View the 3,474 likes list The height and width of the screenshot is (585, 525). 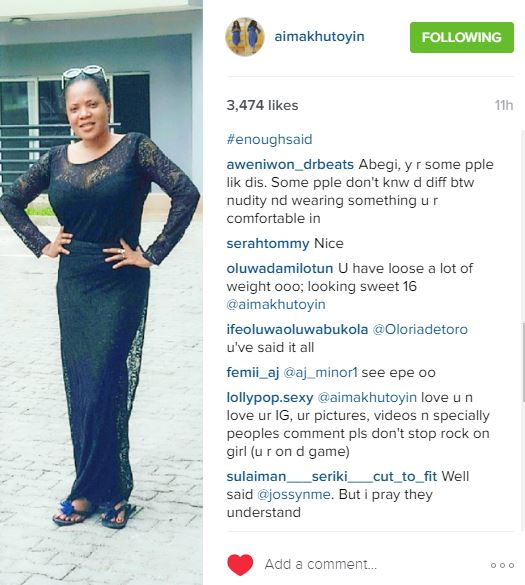[x=262, y=105]
